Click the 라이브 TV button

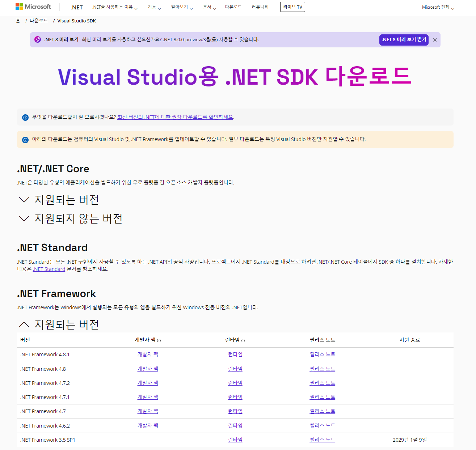[x=292, y=7]
